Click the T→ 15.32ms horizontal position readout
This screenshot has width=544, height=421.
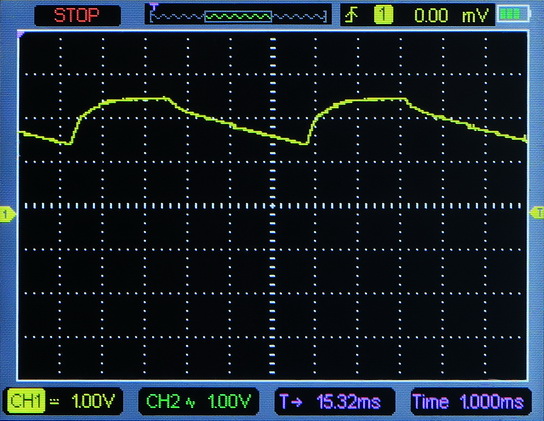point(334,402)
